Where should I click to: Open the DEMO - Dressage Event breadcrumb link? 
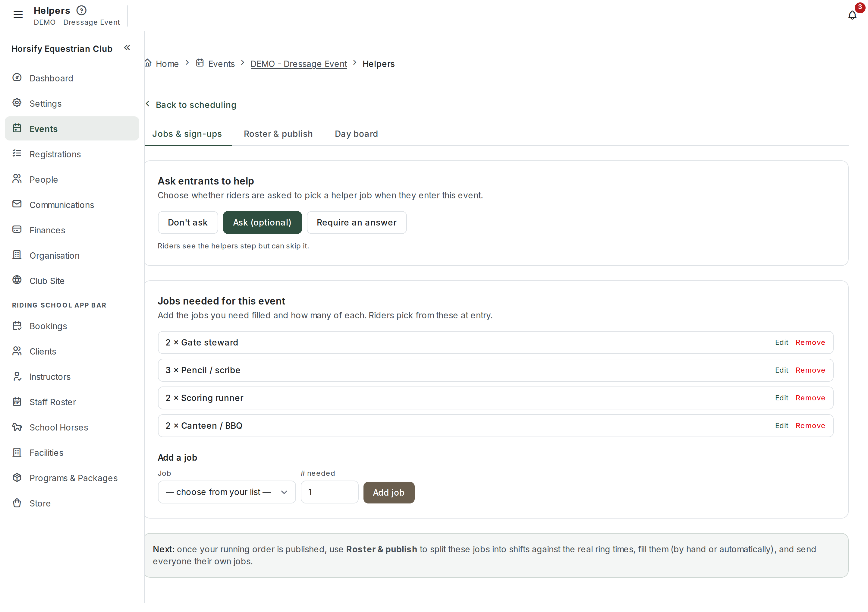299,64
